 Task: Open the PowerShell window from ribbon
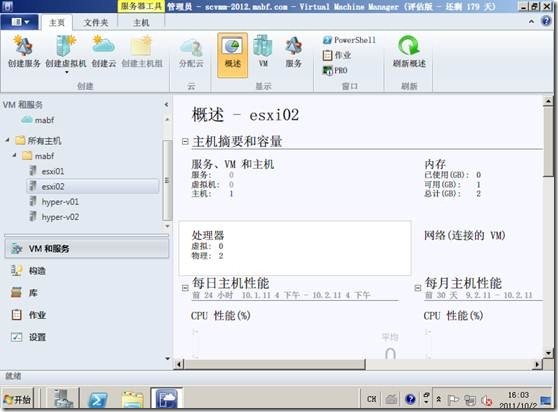pos(349,40)
